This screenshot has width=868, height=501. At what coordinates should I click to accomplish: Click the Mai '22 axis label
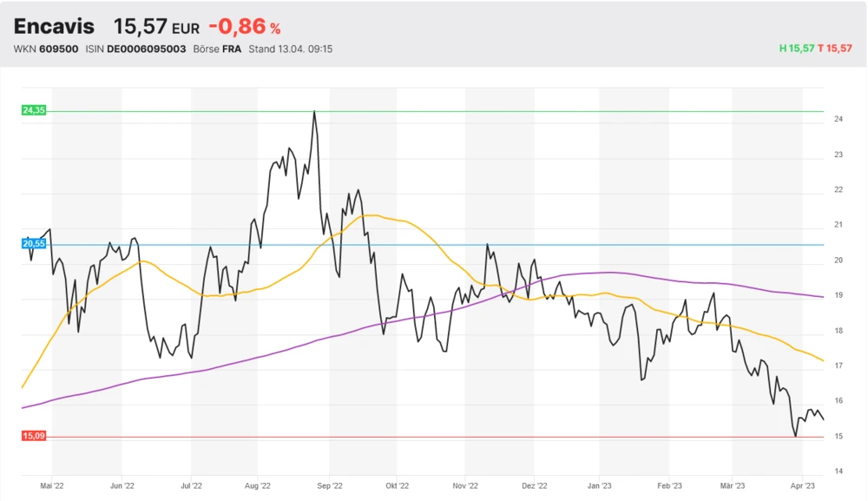[52, 485]
